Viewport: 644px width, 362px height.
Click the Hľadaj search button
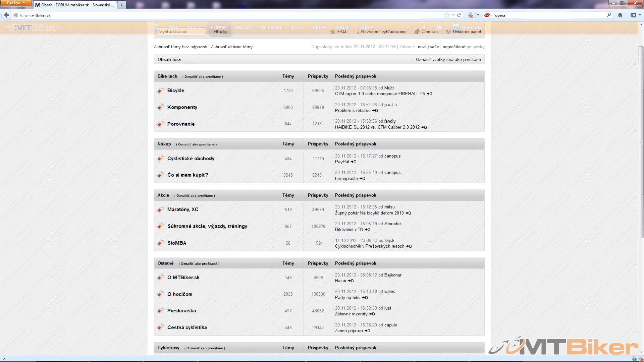[x=220, y=32]
